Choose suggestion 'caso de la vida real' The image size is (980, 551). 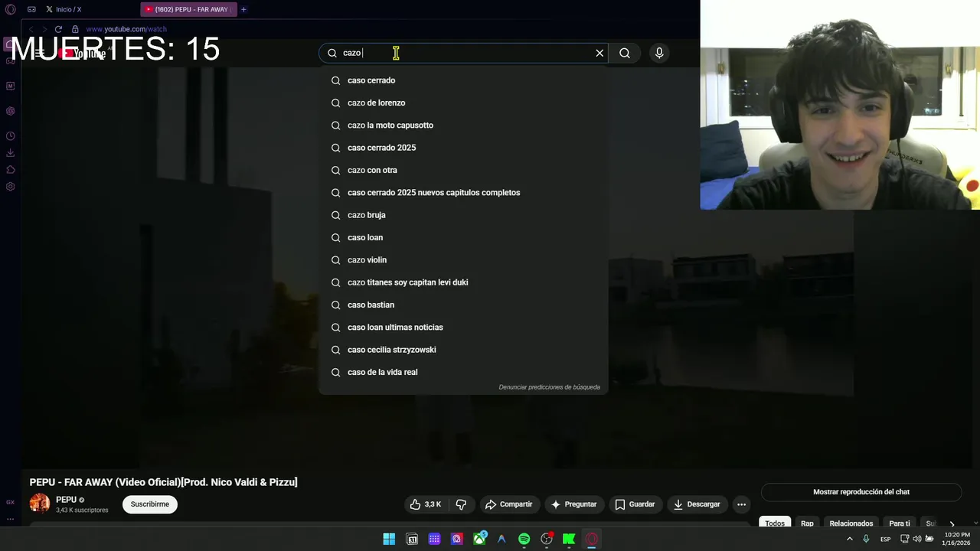[463, 372]
